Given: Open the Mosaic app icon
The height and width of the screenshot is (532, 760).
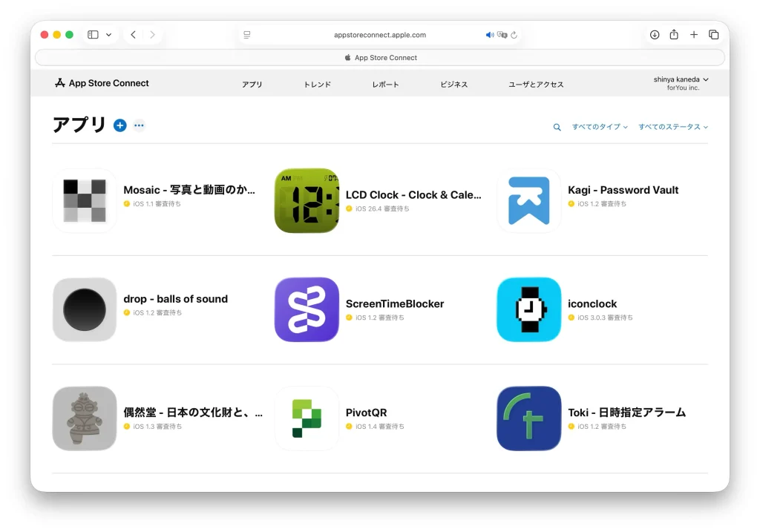Looking at the screenshot, I should tap(85, 200).
